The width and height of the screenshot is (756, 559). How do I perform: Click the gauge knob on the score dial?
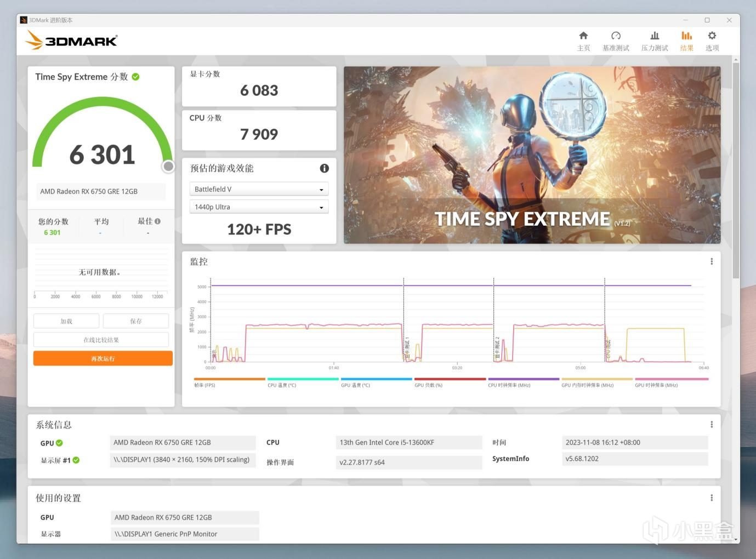(168, 166)
